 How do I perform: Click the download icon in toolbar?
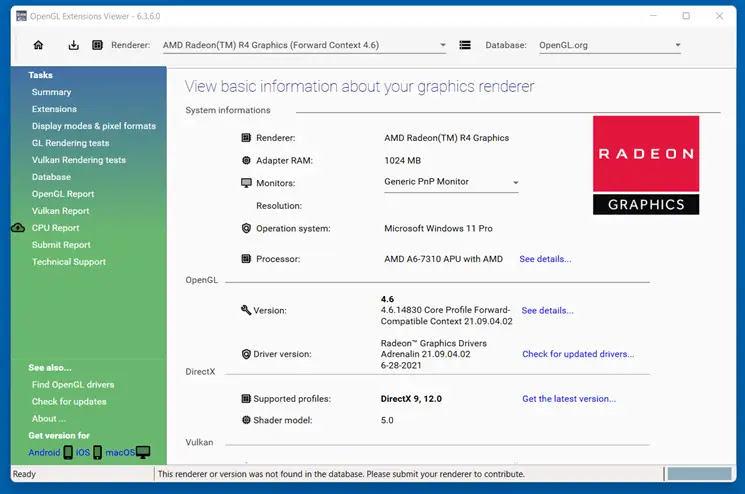[74, 45]
